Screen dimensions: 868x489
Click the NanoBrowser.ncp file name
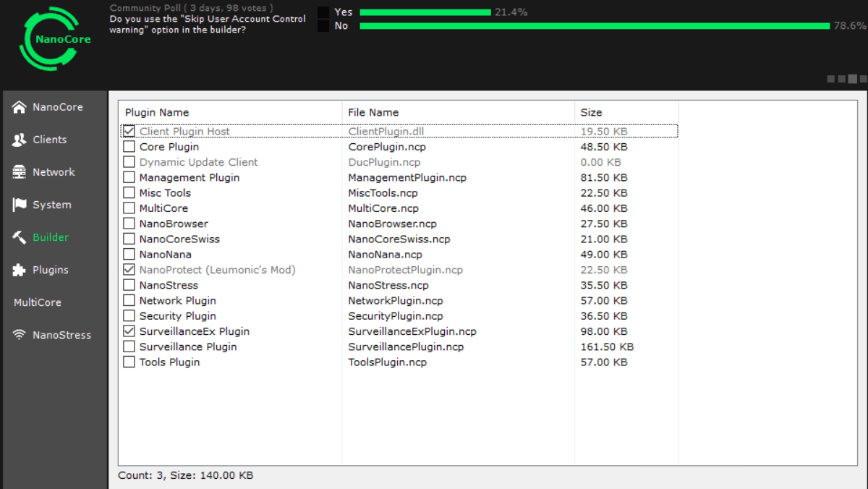click(392, 224)
